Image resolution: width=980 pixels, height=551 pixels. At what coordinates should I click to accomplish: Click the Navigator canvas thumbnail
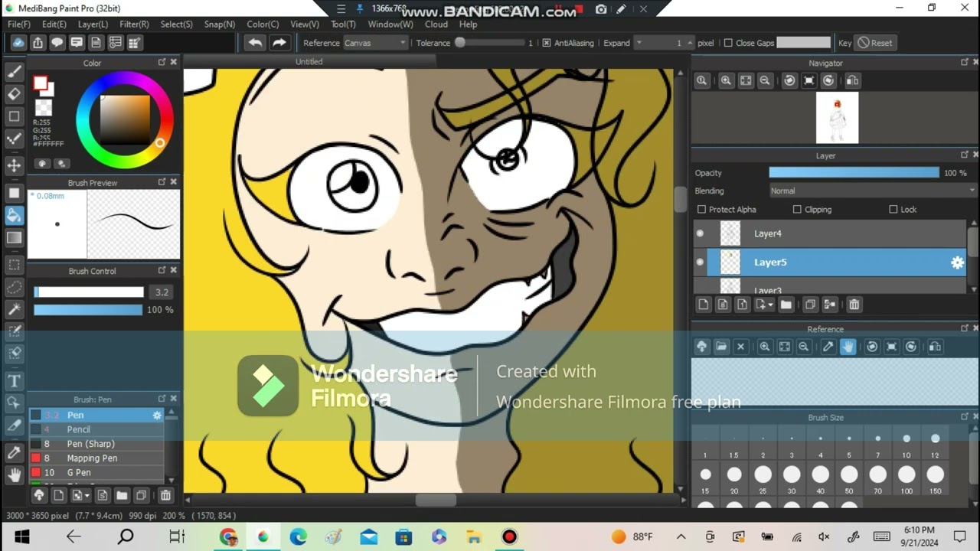point(837,118)
